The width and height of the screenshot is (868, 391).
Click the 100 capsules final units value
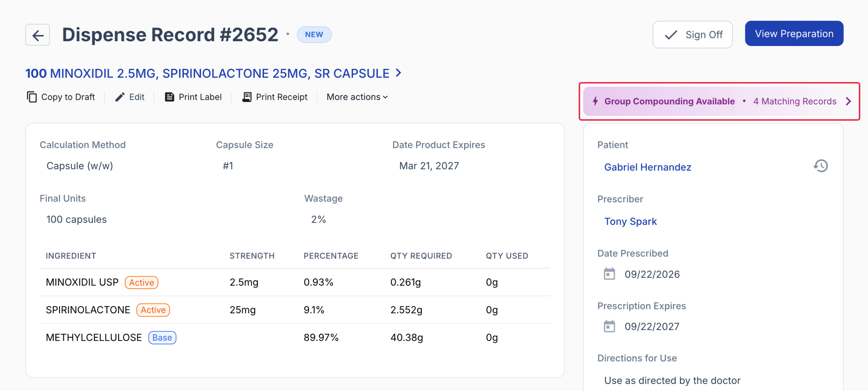(x=77, y=219)
